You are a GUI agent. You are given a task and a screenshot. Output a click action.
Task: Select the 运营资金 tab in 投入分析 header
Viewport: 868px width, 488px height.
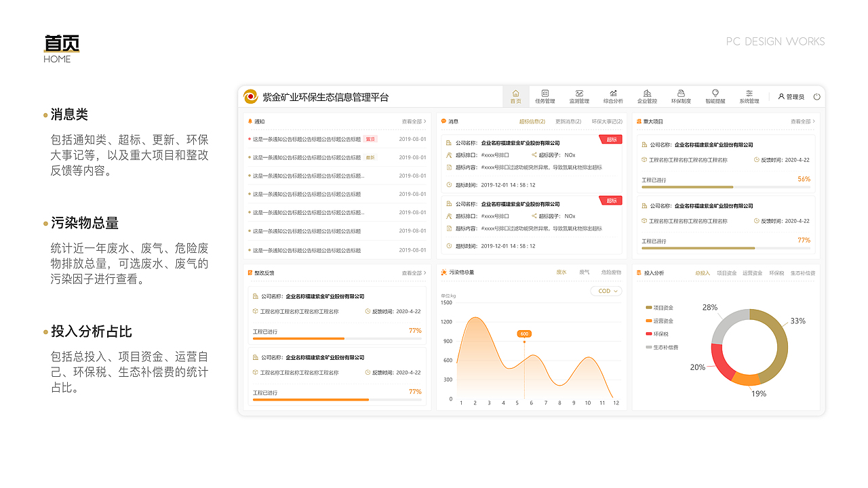click(x=752, y=273)
